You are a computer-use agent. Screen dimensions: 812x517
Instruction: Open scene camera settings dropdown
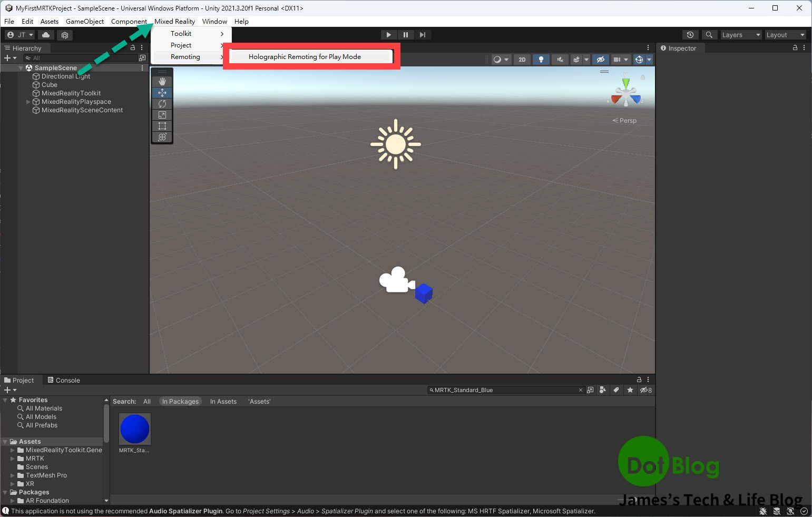point(621,60)
